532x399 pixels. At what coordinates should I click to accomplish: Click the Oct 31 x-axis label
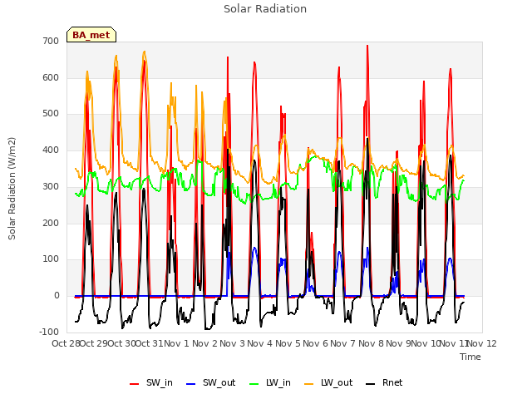(x=150, y=343)
